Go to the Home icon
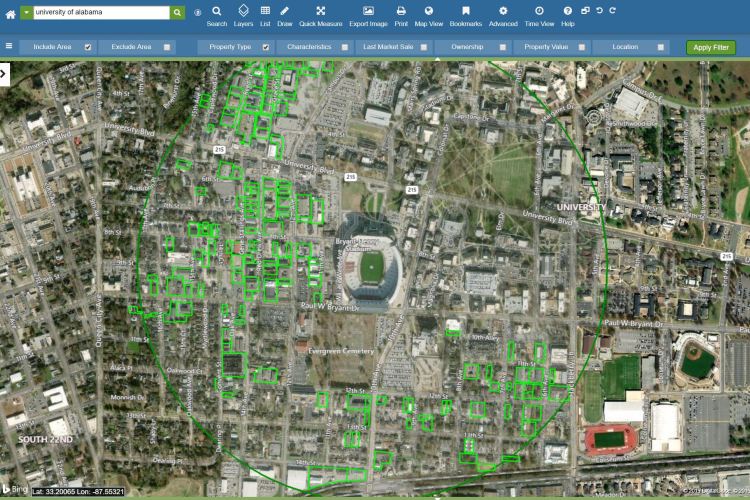Viewport: 750px width, 500px height. click(10, 14)
